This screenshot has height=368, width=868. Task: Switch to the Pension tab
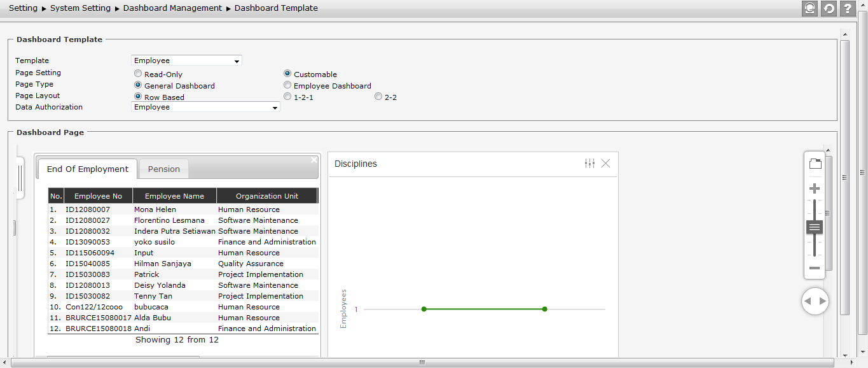click(164, 169)
